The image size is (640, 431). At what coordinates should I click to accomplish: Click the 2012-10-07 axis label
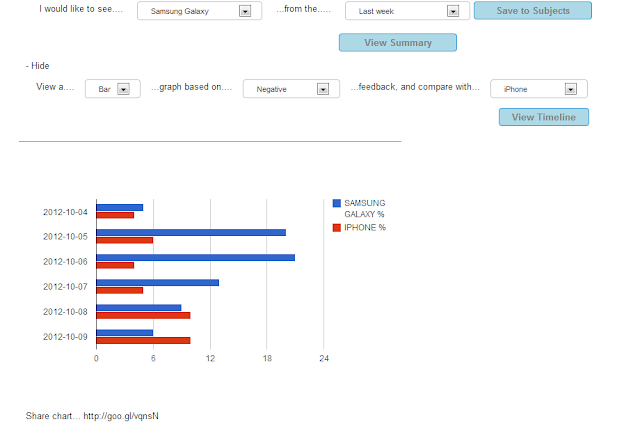65,287
